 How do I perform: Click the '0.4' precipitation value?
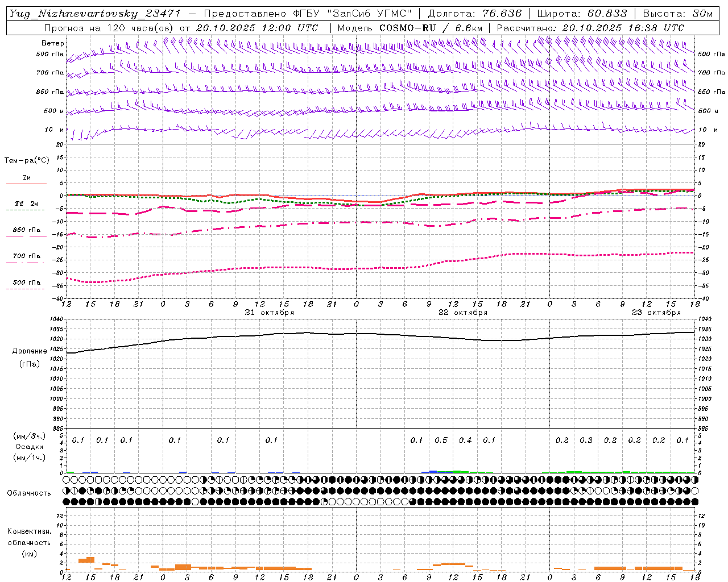(465, 440)
